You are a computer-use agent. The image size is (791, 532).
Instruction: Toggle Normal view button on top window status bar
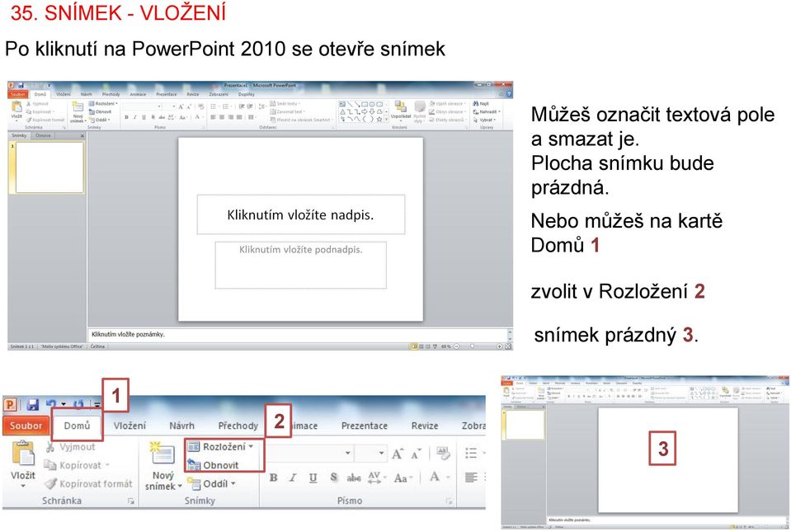414,346
